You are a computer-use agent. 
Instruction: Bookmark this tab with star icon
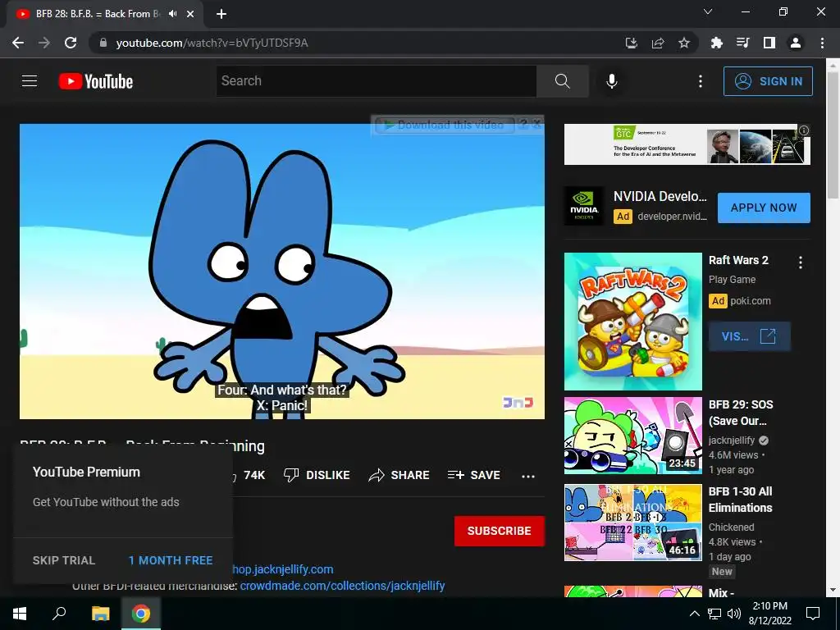click(x=684, y=43)
